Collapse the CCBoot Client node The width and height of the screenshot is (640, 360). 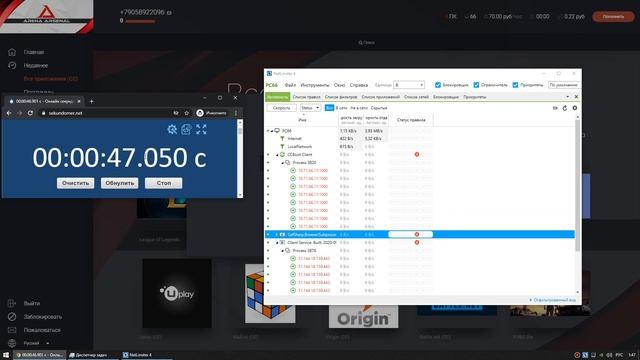click(x=277, y=155)
